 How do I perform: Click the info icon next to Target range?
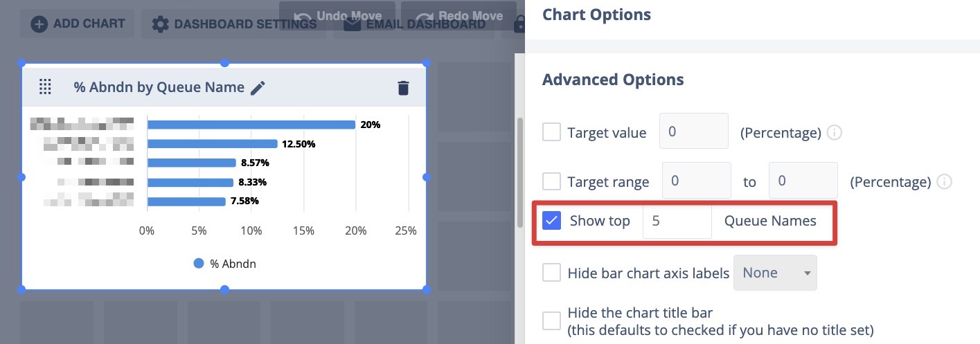click(944, 182)
